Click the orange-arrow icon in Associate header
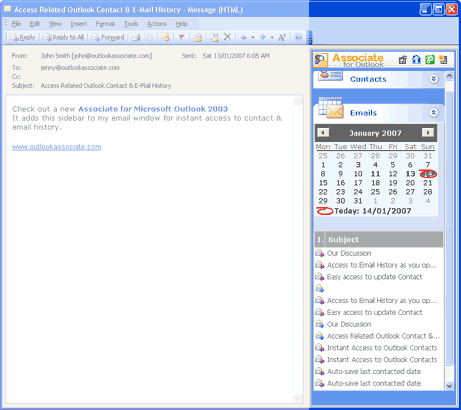The width and height of the screenshot is (461, 410). click(x=443, y=60)
